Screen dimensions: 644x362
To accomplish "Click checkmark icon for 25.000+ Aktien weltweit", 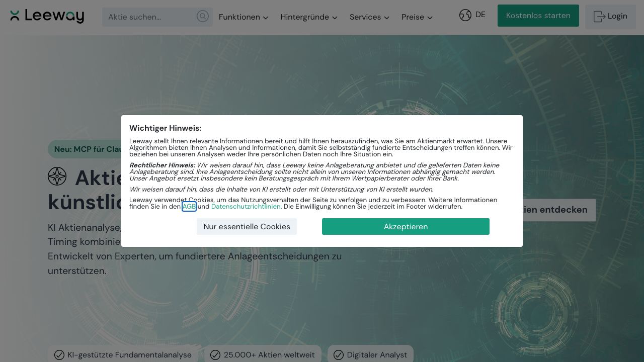I will 215,355.
